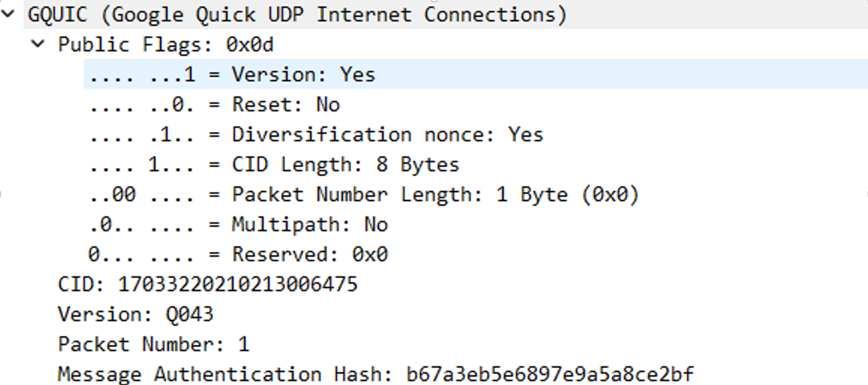Select the GQUIC protocol header row
This screenshot has width=868, height=385.
[x=297, y=15]
